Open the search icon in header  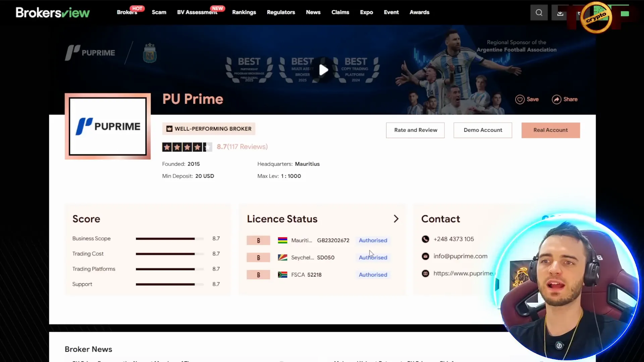[x=539, y=12]
